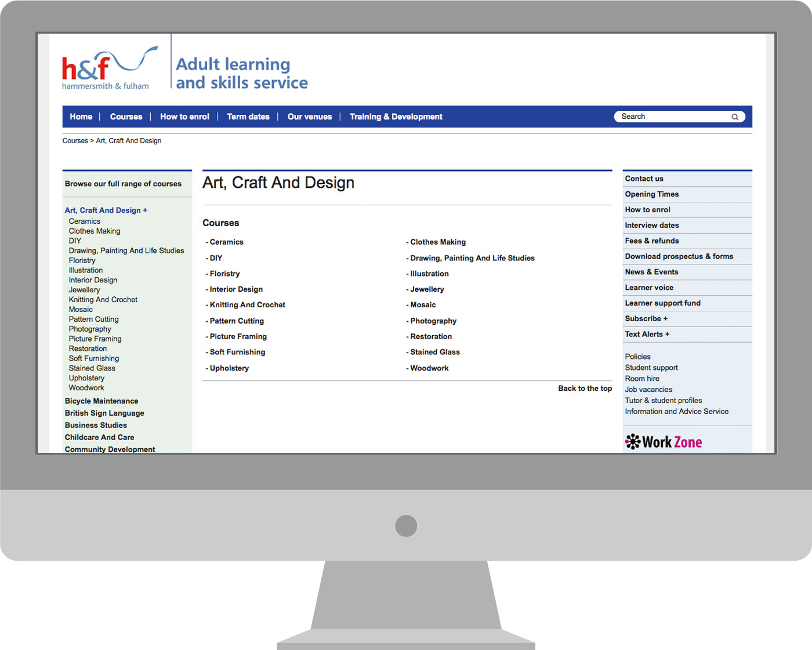Screen dimensions: 812x650
Task: Open Training & Development menu item
Action: [x=396, y=117]
